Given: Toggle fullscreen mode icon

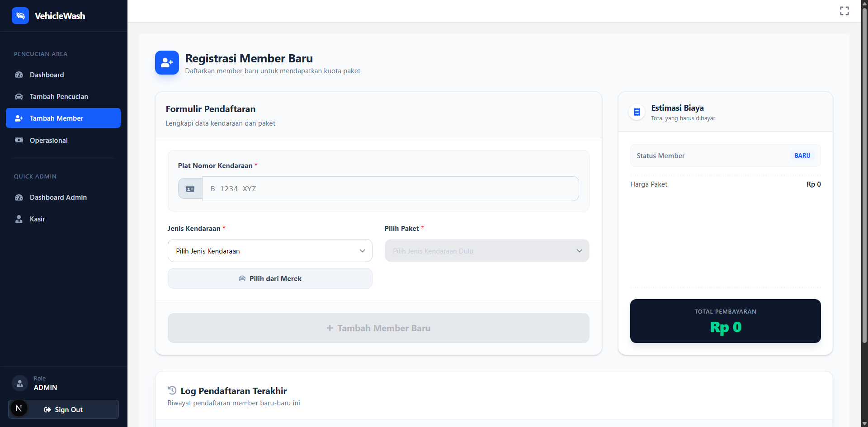Looking at the screenshot, I should [x=844, y=11].
